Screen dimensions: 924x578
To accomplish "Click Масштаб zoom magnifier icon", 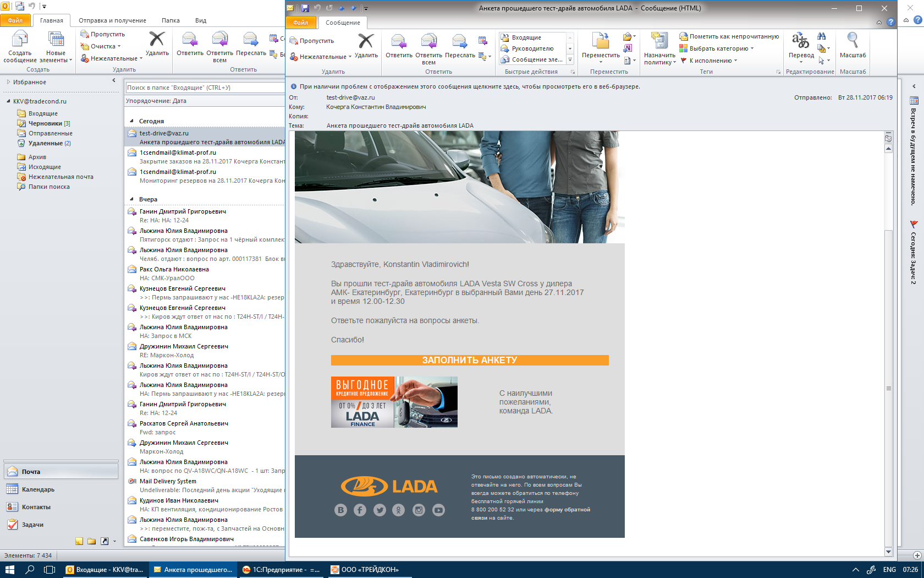I will pos(853,41).
